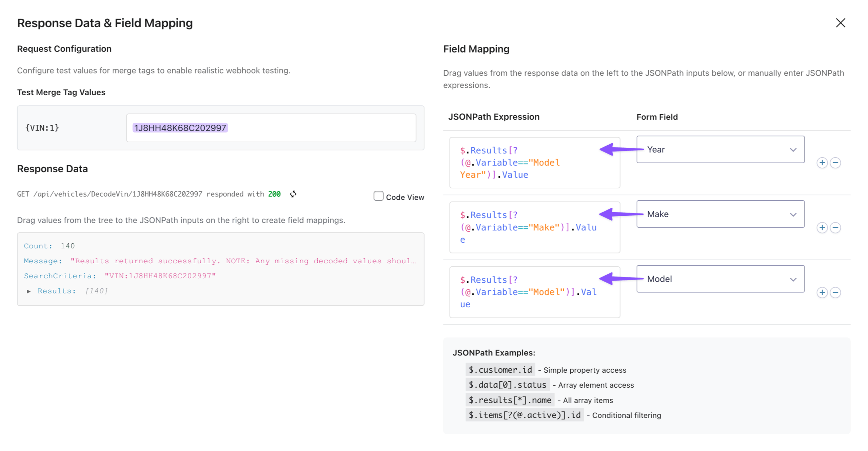The width and height of the screenshot is (868, 451).
Task: Click the refresh request icon next to 200
Action: click(293, 194)
